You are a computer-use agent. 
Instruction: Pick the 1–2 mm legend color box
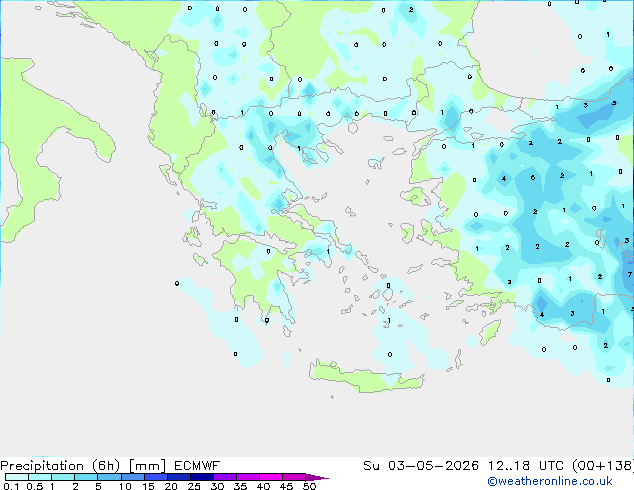(x=63, y=477)
